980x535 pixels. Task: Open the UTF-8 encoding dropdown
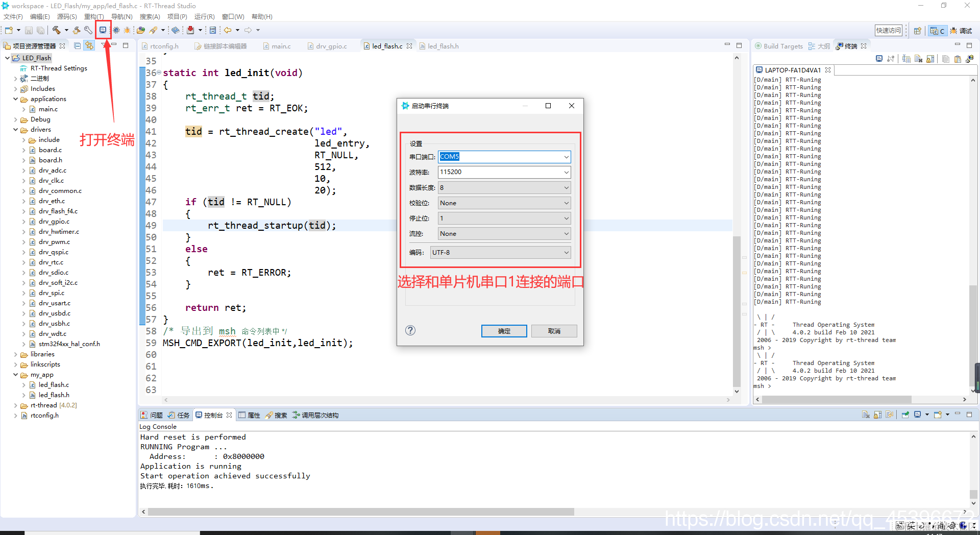500,252
